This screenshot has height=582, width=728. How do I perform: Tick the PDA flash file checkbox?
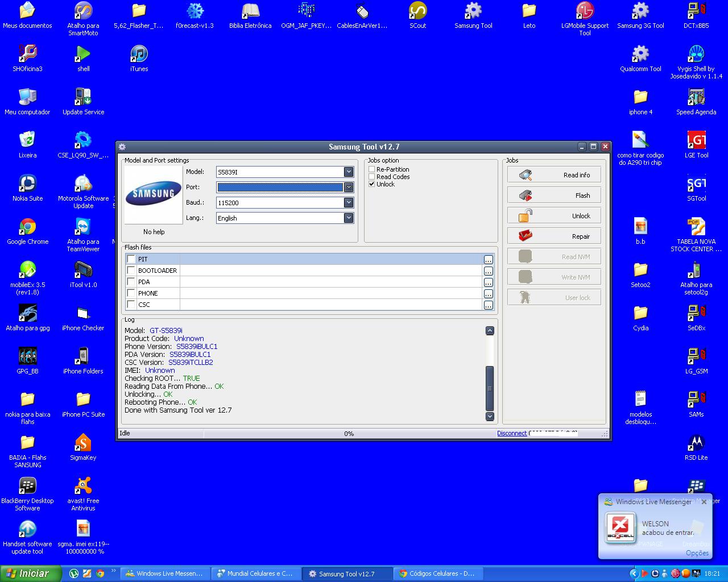tap(131, 282)
